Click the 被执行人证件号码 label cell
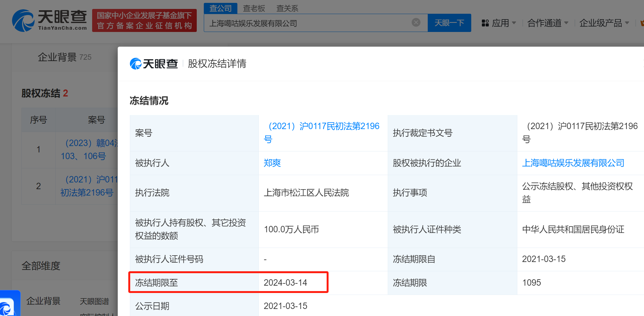The image size is (644, 316). pyautogui.click(x=194, y=259)
